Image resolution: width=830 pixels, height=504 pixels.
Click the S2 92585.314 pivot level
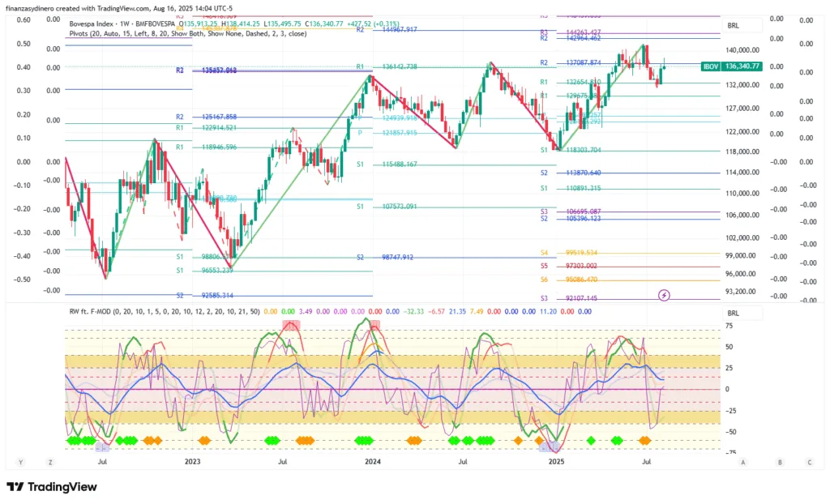pyautogui.click(x=205, y=296)
